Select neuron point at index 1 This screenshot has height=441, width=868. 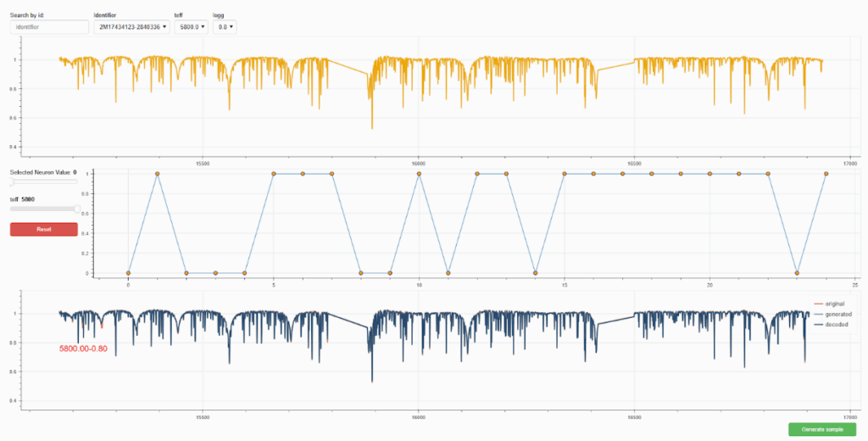(x=158, y=174)
